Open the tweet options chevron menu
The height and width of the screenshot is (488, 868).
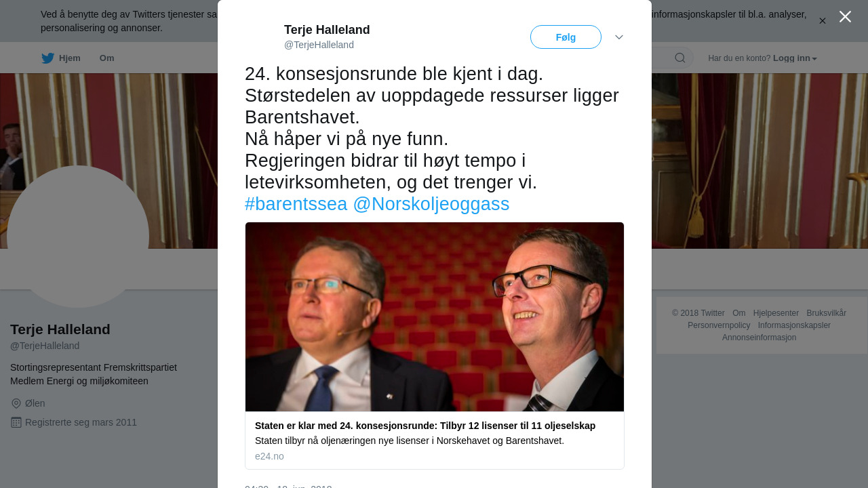[619, 37]
